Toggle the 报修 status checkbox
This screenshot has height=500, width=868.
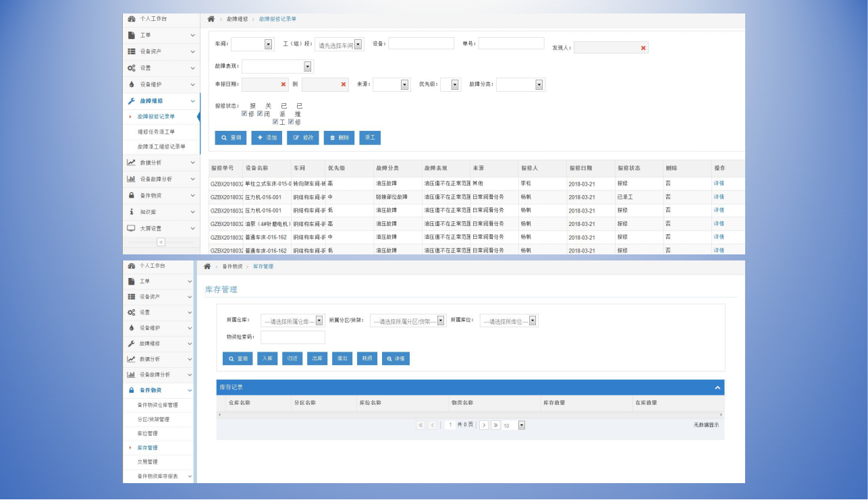(245, 113)
